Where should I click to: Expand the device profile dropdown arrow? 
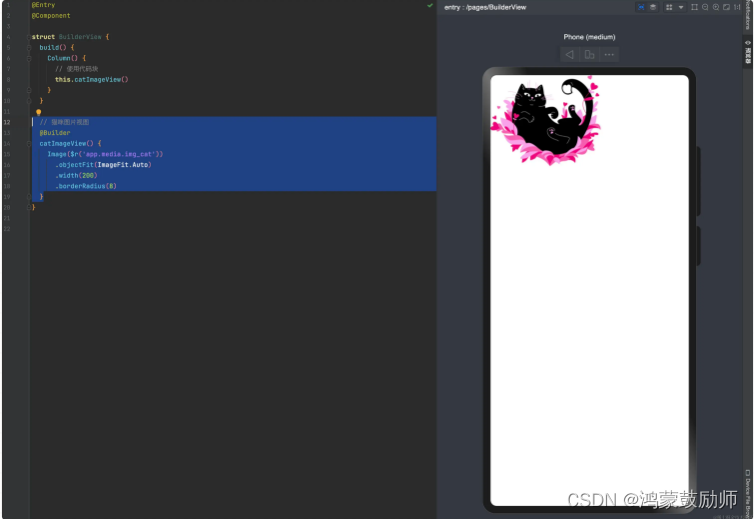click(680, 7)
